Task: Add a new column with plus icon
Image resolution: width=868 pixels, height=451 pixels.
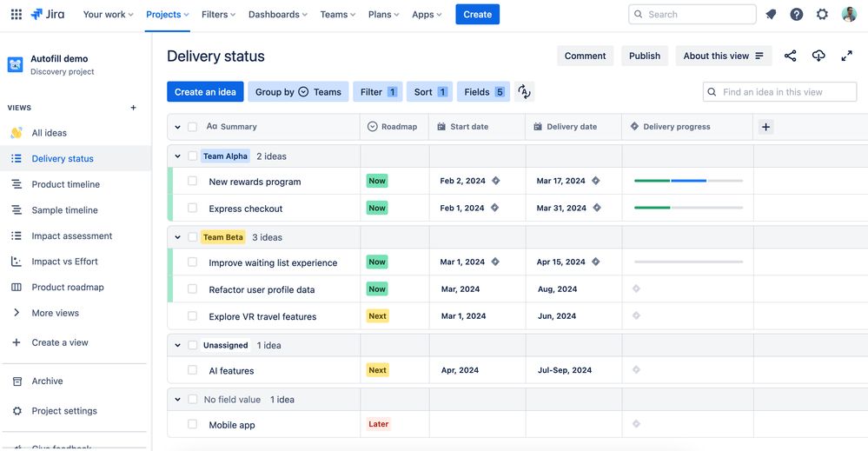Action: (765, 127)
